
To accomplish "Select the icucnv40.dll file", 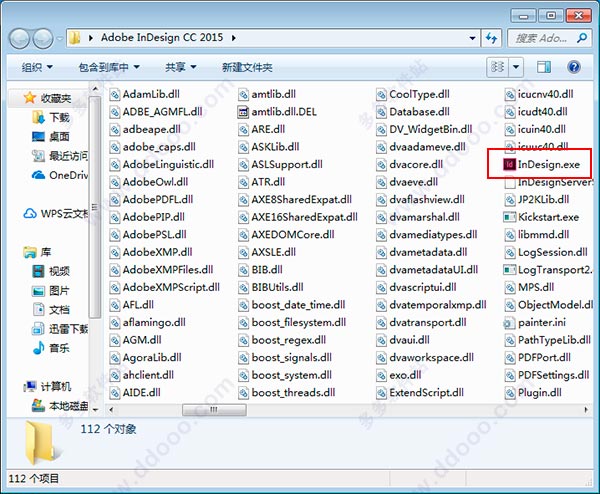I will tap(539, 95).
